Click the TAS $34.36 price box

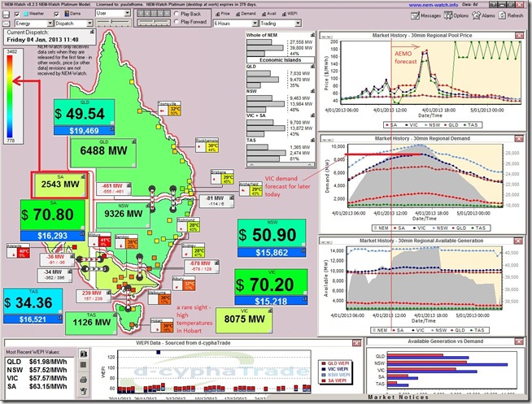coord(33,302)
